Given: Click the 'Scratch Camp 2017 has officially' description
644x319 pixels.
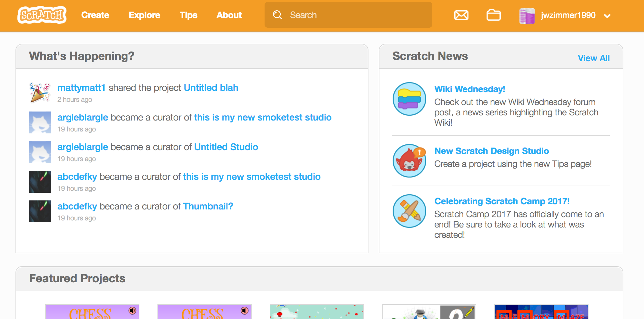Looking at the screenshot, I should tap(519, 224).
